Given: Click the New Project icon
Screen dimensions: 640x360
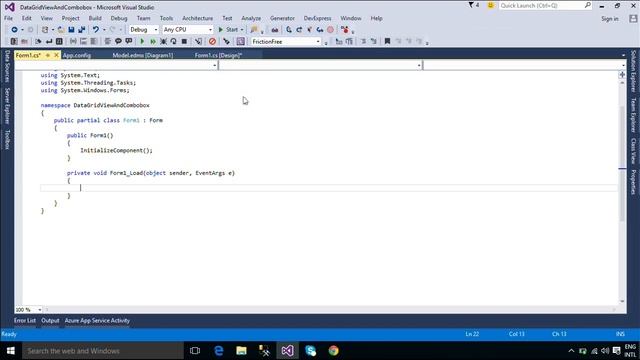Looking at the screenshot, I should [x=45, y=30].
